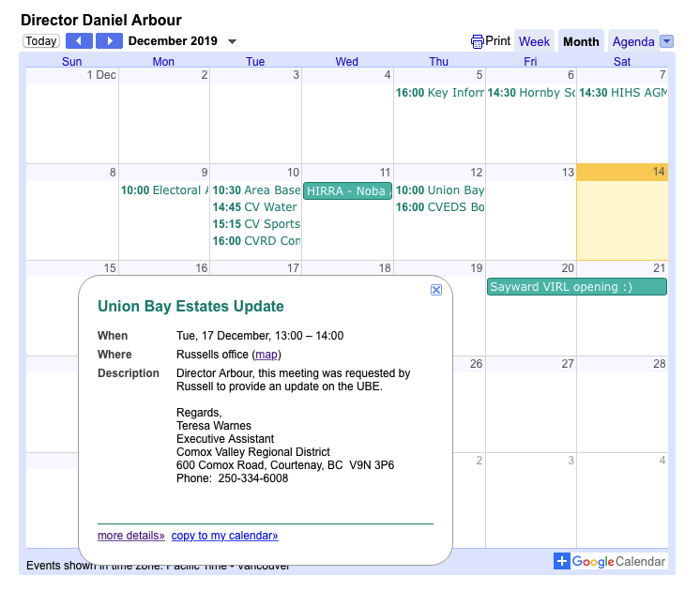Expand the calendar list dropdown arrow
700x591 pixels.
(666, 41)
